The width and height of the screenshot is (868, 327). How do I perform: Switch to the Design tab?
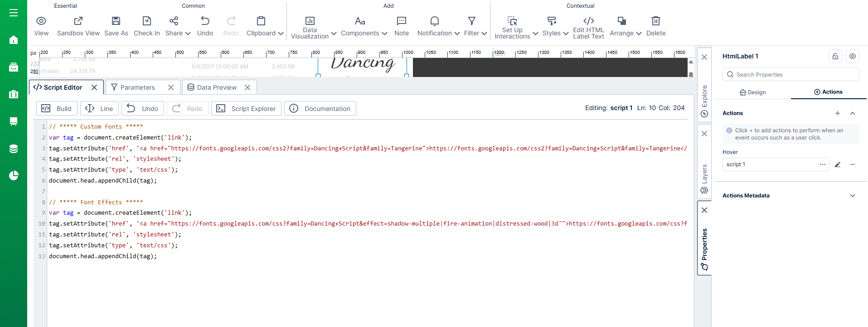[x=752, y=92]
